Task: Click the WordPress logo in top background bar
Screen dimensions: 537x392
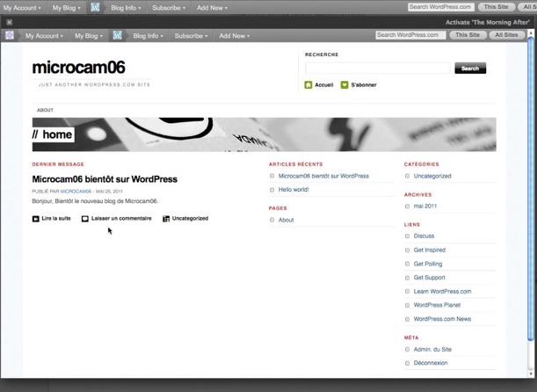Action: [95, 7]
